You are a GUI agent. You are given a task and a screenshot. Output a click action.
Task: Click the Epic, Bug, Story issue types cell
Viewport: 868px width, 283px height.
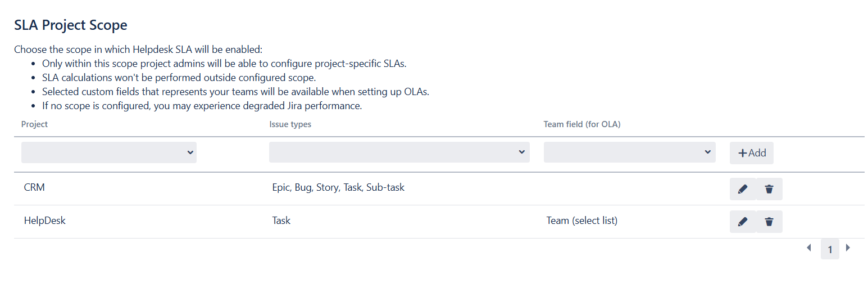point(338,187)
